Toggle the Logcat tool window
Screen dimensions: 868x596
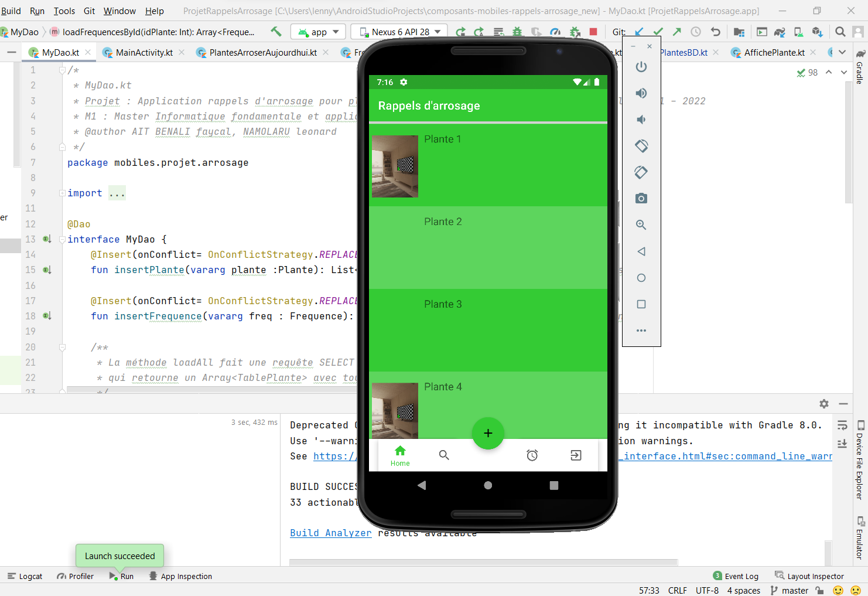[25, 576]
